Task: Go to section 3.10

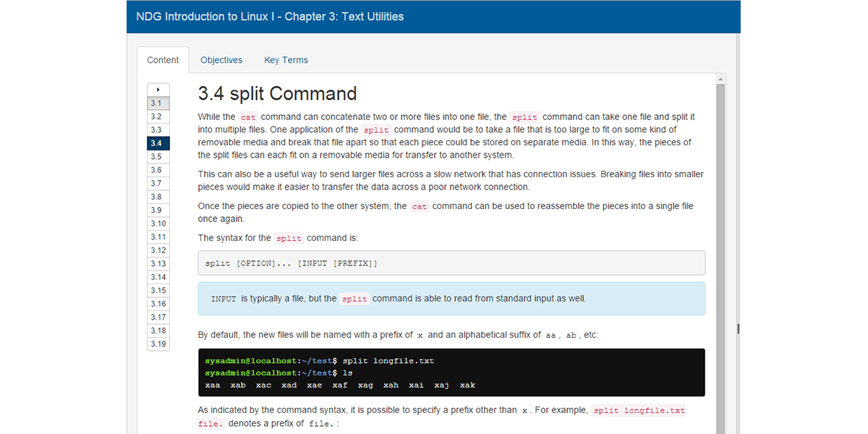Action: (158, 224)
